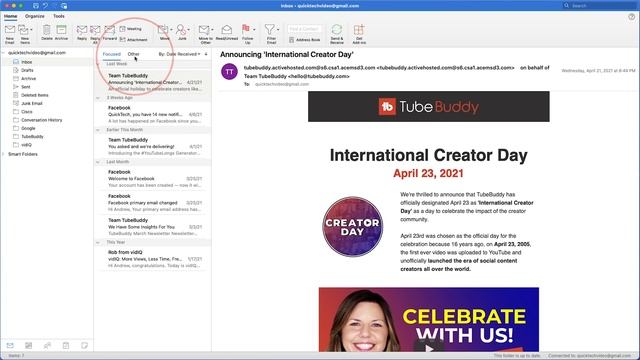The image size is (640, 360).
Task: Open the Organize ribbon tab
Action: [35, 16]
